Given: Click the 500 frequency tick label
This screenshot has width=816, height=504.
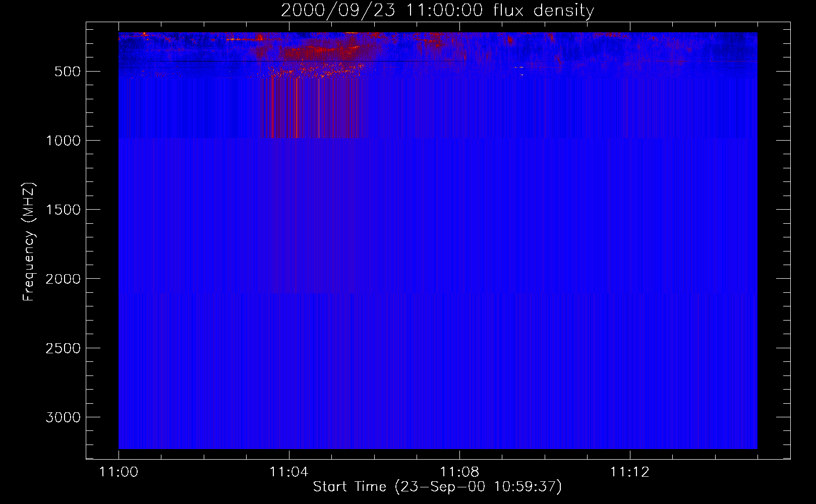Looking at the screenshot, I should tap(68, 72).
